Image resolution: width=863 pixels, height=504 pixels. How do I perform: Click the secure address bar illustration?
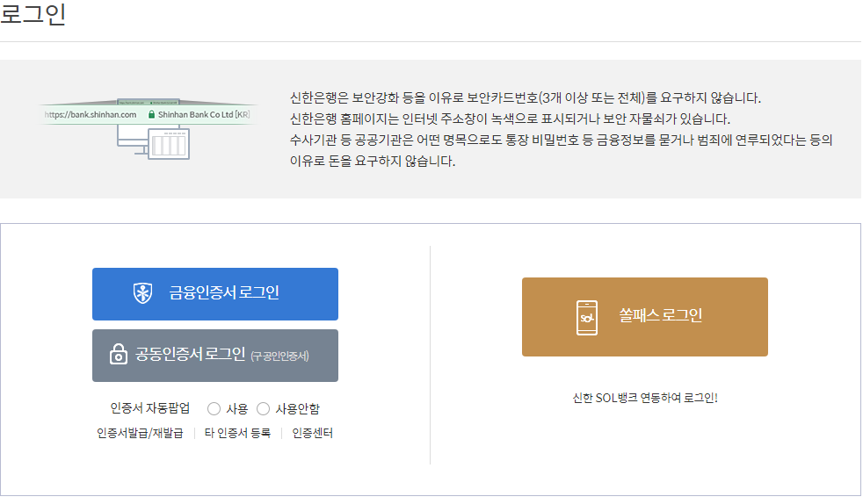148,128
